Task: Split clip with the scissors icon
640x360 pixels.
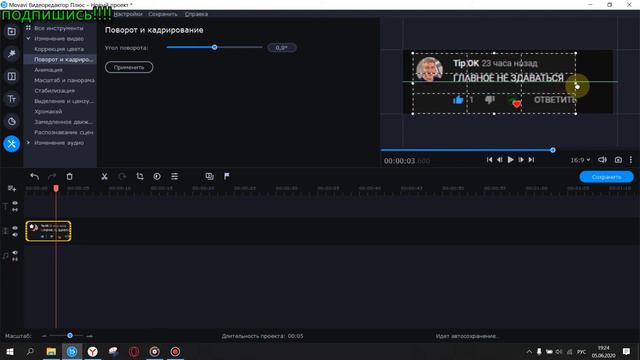Action: pos(104,176)
